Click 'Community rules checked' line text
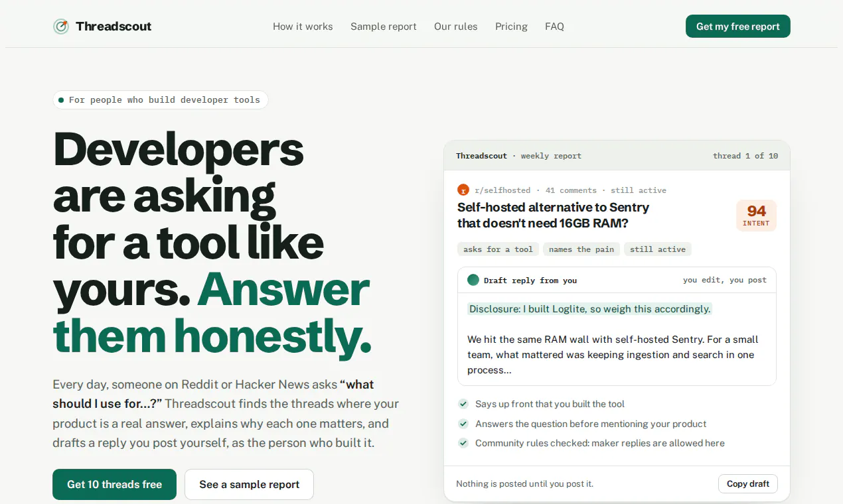Image resolution: width=843 pixels, height=504 pixels. click(600, 443)
